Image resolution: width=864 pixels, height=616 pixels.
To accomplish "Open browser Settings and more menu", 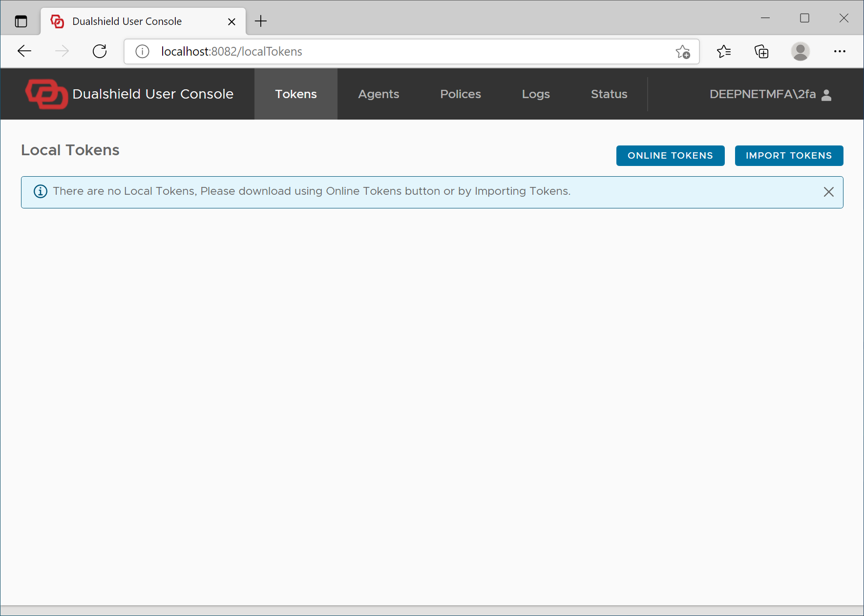I will 840,51.
